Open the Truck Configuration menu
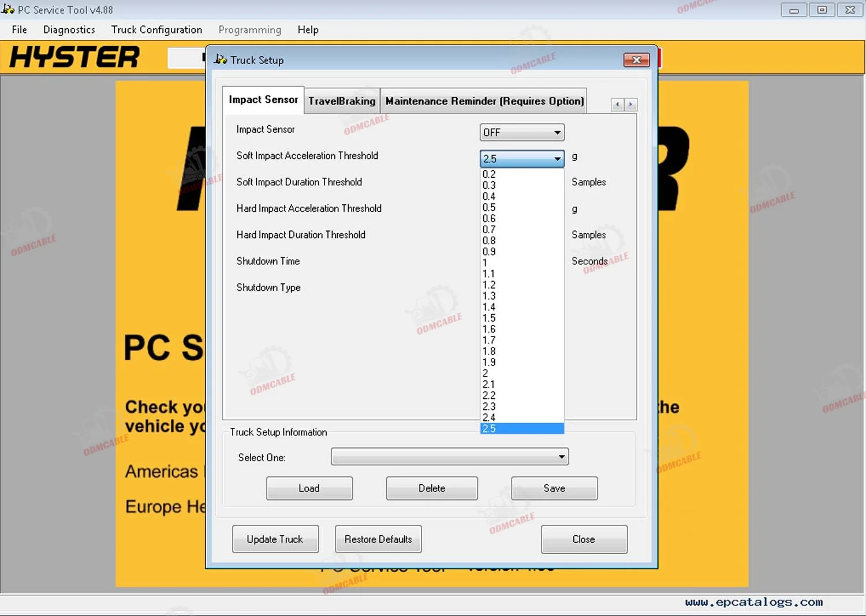This screenshot has width=866, height=616. 156,29
